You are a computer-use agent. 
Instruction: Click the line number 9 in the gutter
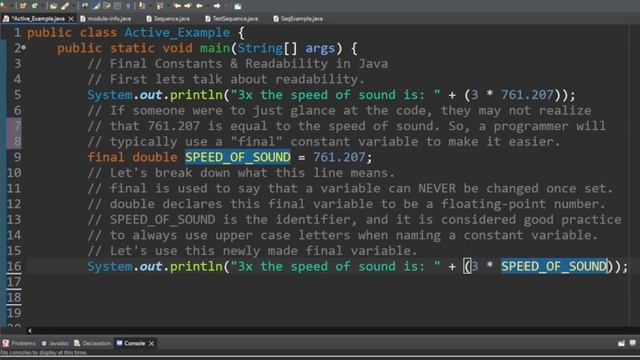[17, 157]
